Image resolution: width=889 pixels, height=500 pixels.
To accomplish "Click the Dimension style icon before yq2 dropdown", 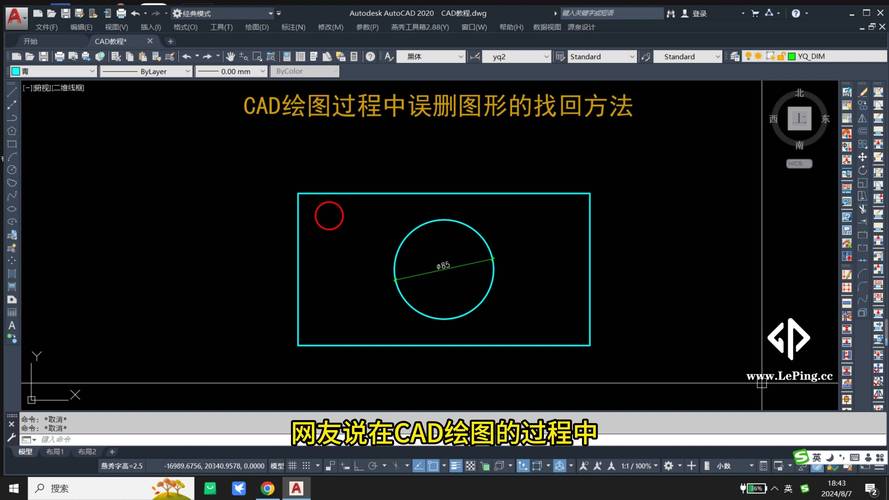I will pos(475,57).
